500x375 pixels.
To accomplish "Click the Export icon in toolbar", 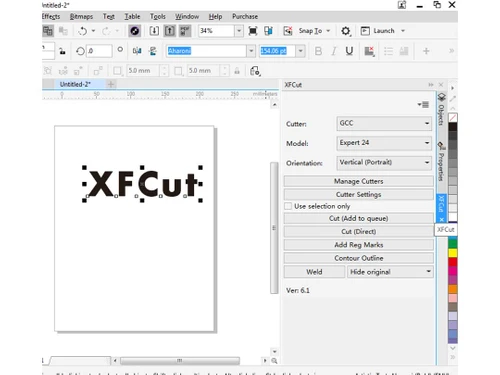I will (x=169, y=31).
